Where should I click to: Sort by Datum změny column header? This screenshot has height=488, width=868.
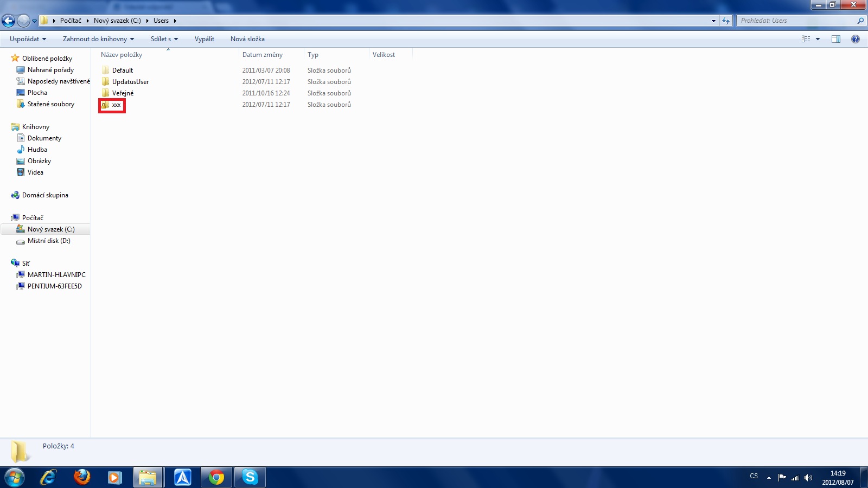(x=263, y=55)
